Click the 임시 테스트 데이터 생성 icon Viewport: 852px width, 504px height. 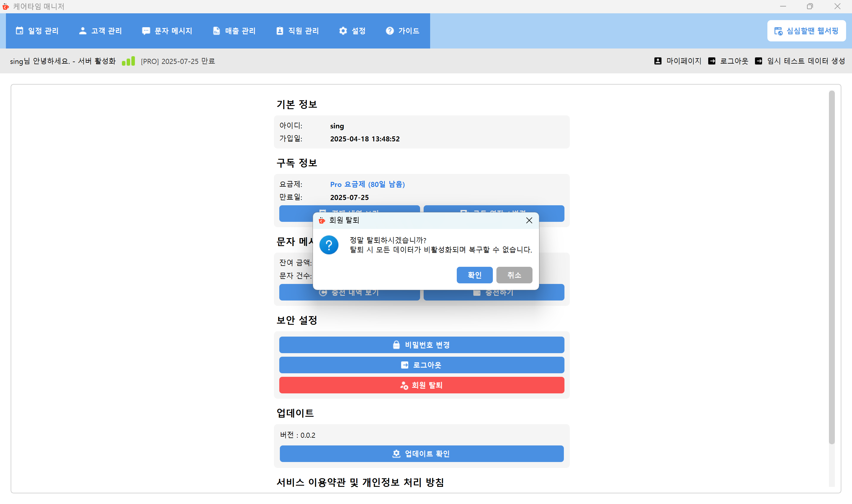pos(759,61)
